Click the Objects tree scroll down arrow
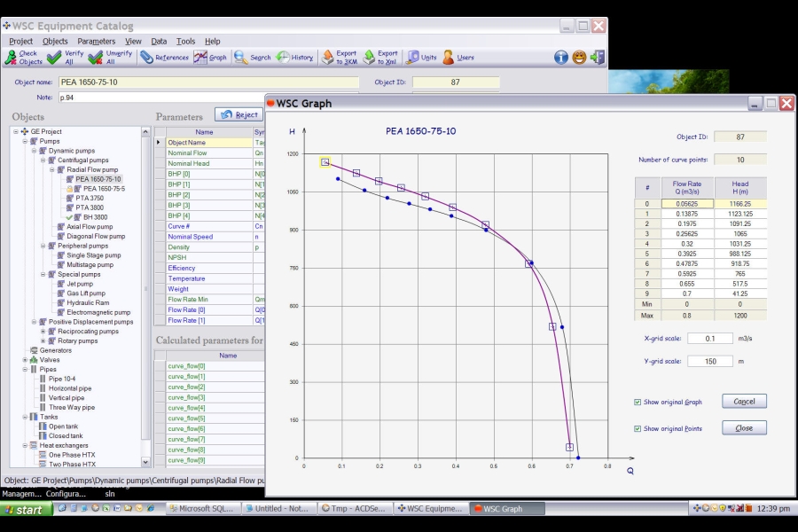This screenshot has width=798, height=532. 145,462
